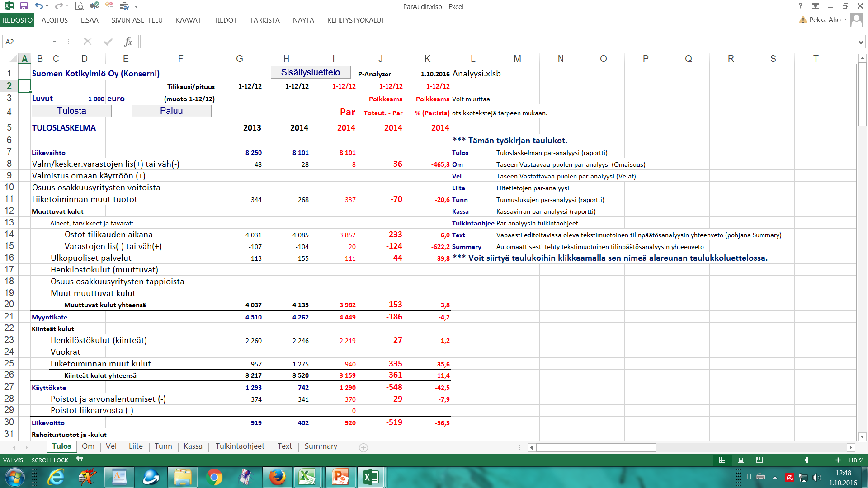Open the Windows Start button

tap(14, 477)
